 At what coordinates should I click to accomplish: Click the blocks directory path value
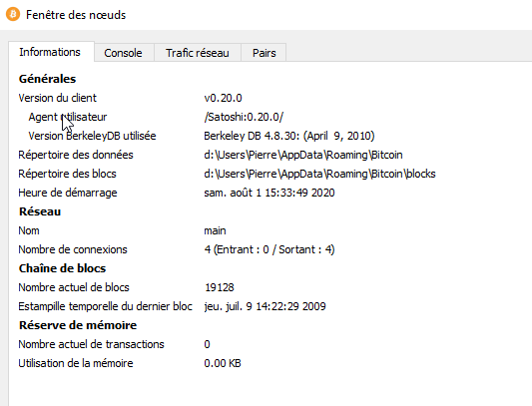click(319, 174)
